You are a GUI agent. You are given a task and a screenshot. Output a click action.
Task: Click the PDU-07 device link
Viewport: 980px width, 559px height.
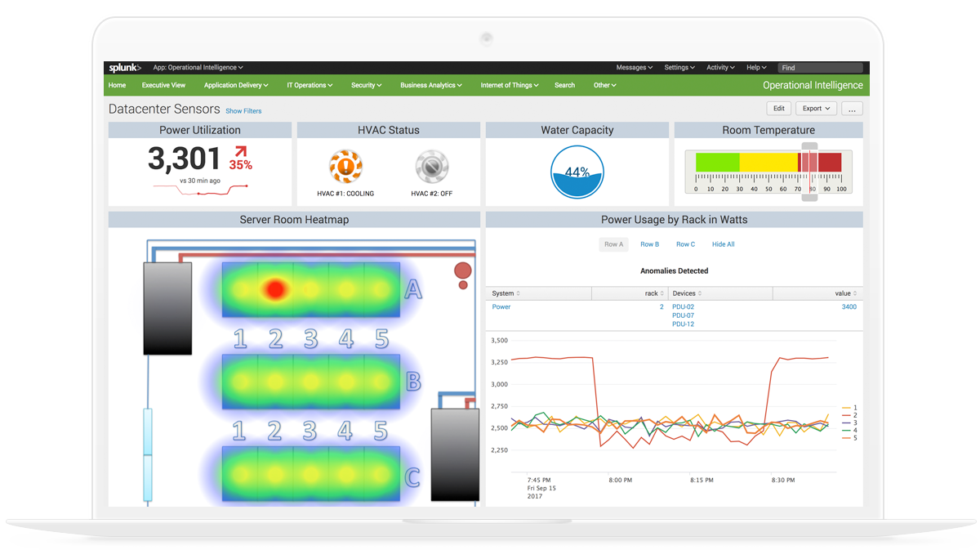683,315
